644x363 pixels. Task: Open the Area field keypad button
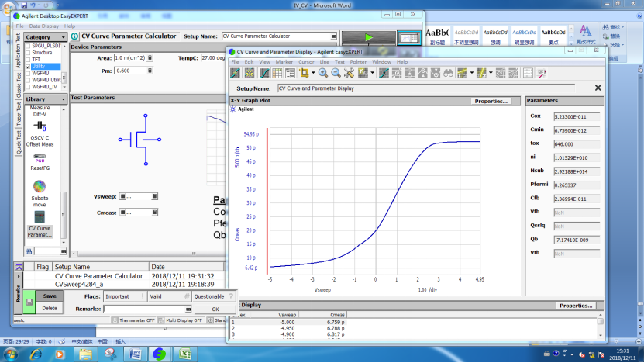pyautogui.click(x=150, y=58)
